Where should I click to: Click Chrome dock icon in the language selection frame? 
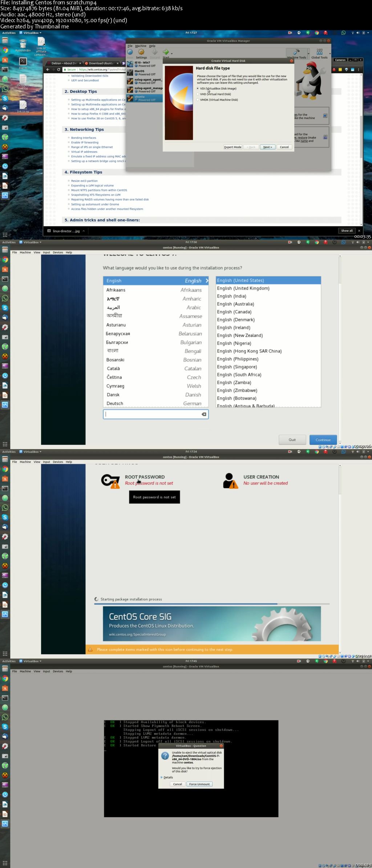pos(5,260)
